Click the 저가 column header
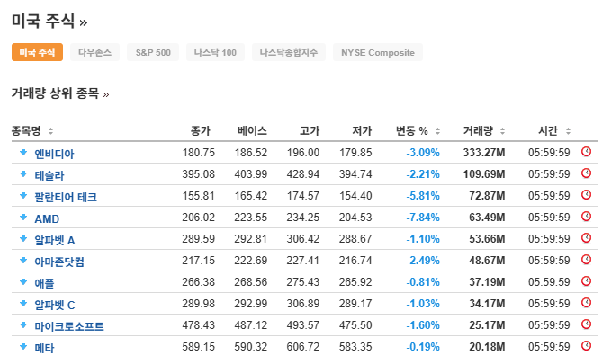 pyautogui.click(x=362, y=131)
